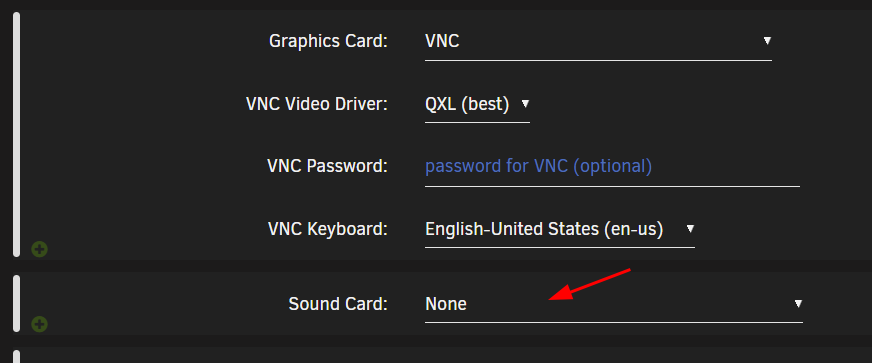Click the Graphics Card label
The image size is (872, 363).
[328, 41]
